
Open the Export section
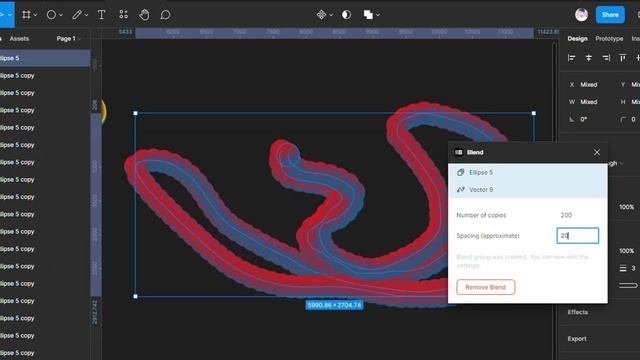tap(577, 339)
